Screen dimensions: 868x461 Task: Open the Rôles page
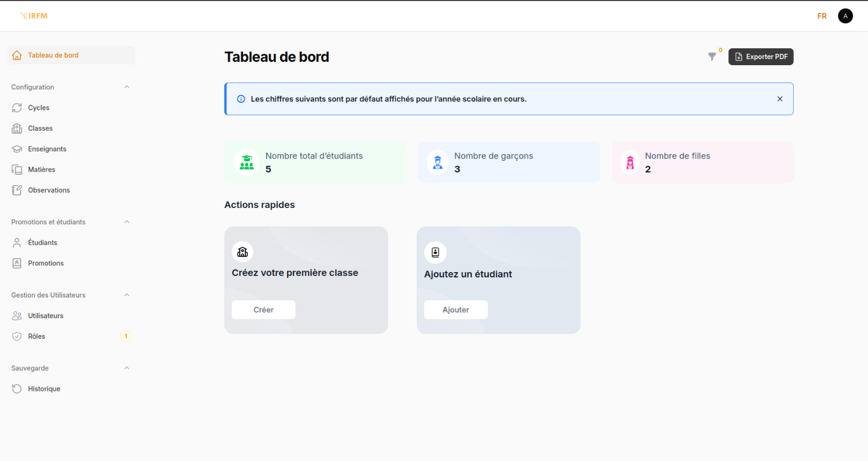coord(37,336)
